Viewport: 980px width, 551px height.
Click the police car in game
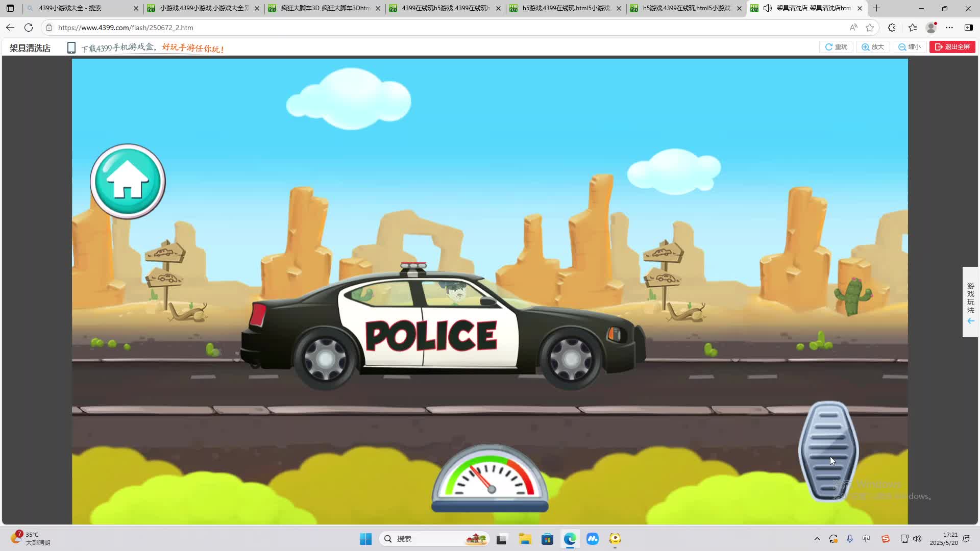coord(442,332)
